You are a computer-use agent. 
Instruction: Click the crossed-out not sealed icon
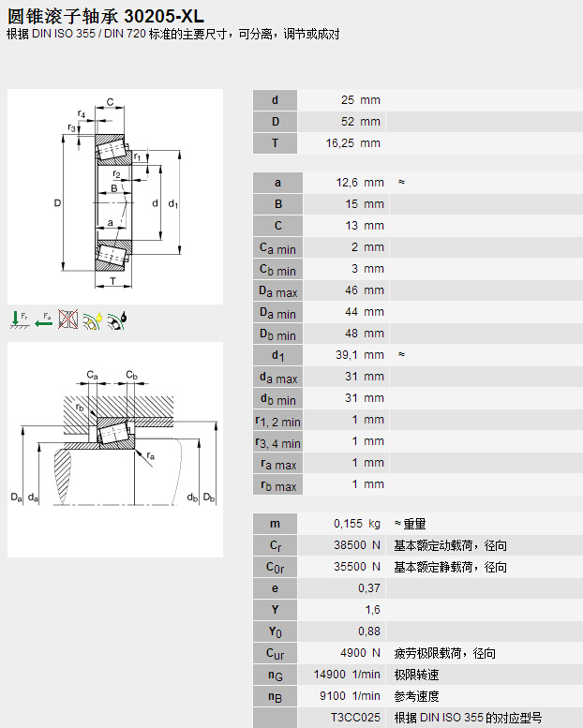pyautogui.click(x=68, y=319)
